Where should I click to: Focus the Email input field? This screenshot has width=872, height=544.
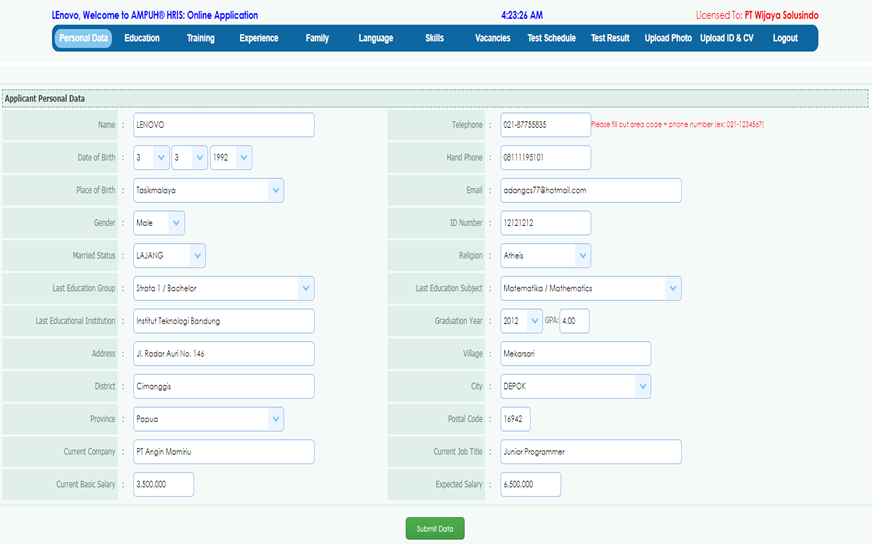pos(590,190)
